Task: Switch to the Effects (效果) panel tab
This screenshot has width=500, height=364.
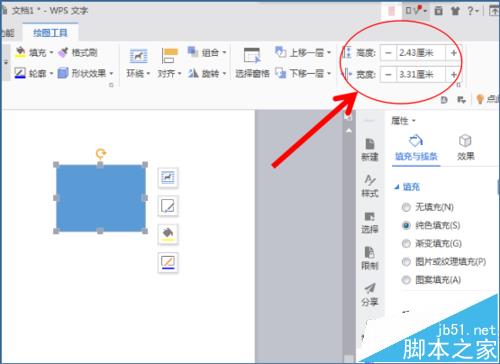Action: click(465, 147)
